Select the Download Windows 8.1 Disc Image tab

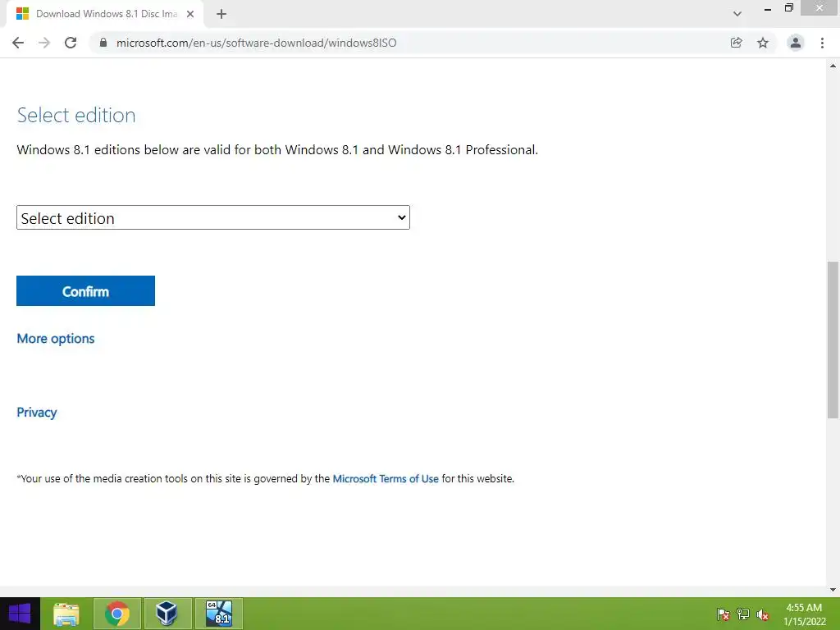point(105,14)
